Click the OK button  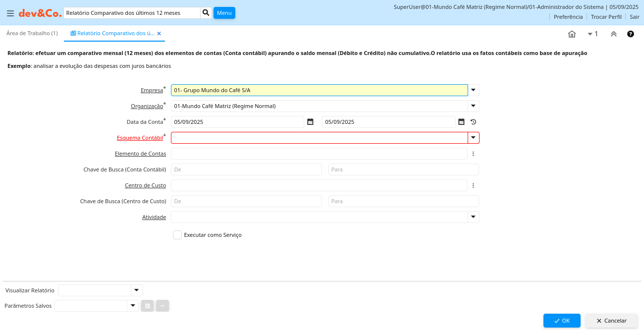(x=562, y=321)
